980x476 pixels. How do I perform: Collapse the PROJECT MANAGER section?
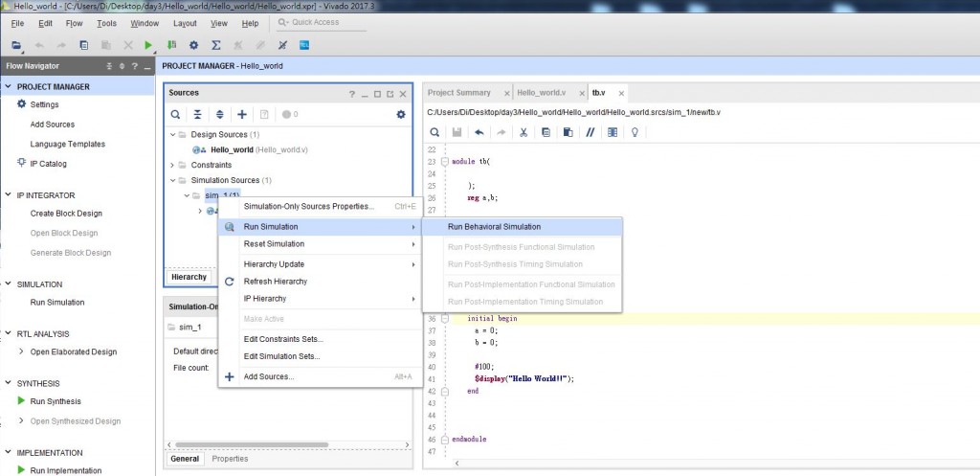coord(8,87)
